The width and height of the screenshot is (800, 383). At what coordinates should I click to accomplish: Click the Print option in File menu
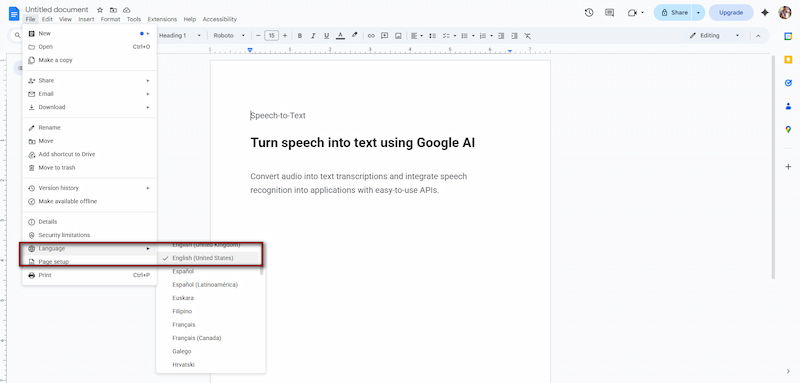[90, 275]
